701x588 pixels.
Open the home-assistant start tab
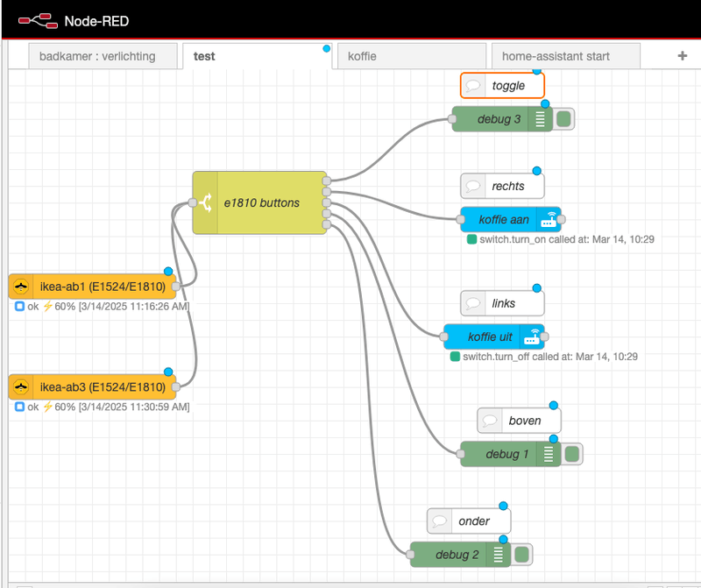(565, 56)
